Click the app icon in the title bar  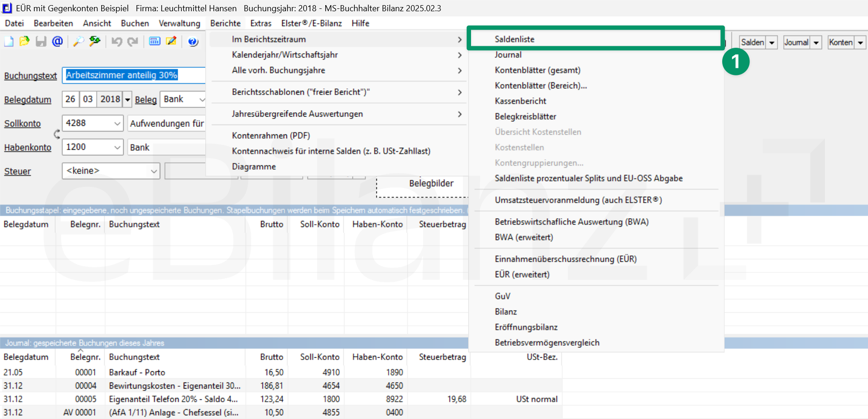[x=7, y=8]
